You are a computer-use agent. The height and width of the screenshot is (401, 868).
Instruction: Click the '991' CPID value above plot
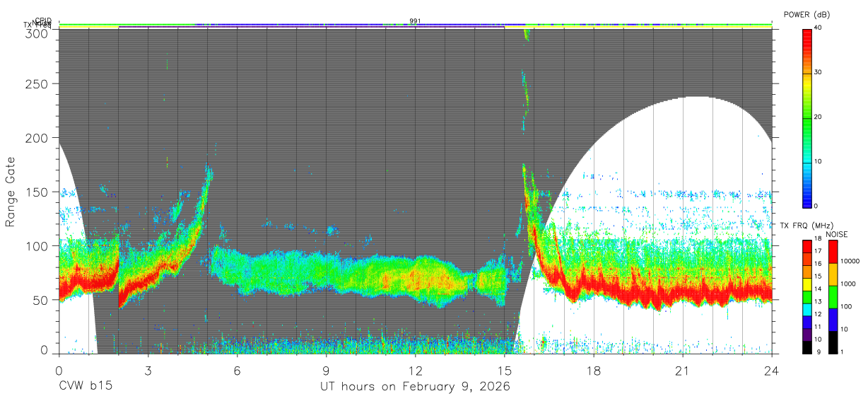pos(415,21)
